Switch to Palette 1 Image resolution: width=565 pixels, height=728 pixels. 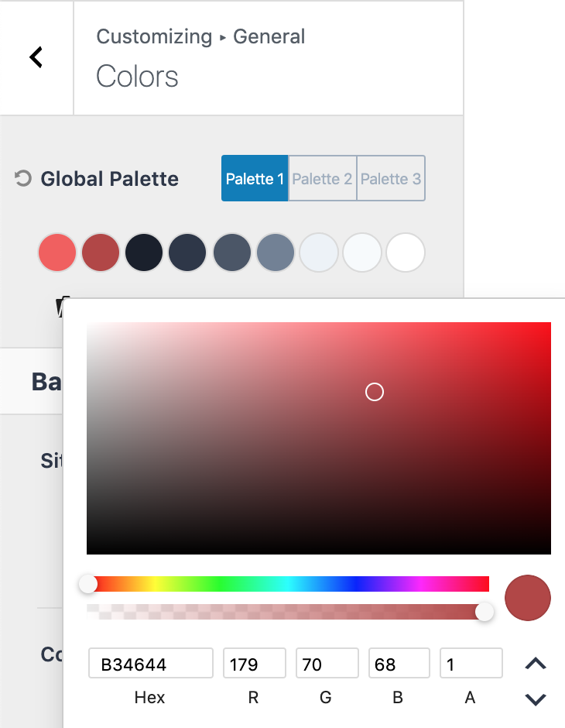255,179
